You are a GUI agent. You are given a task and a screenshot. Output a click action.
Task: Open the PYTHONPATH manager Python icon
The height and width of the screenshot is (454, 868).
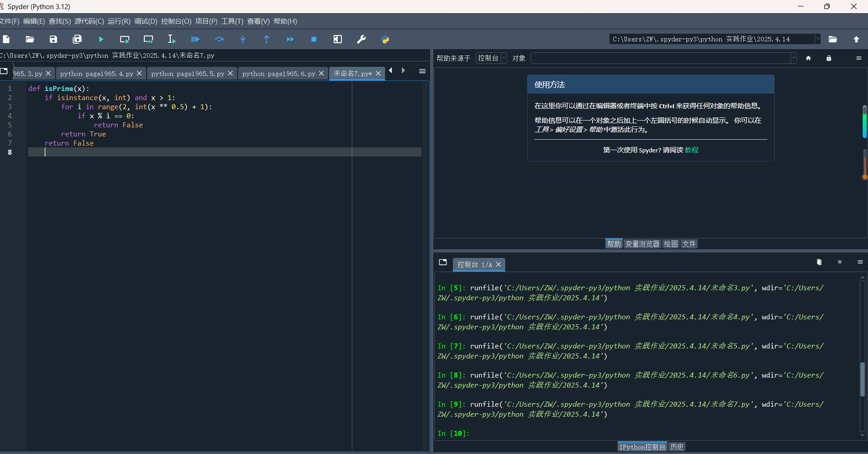pyautogui.click(x=385, y=40)
